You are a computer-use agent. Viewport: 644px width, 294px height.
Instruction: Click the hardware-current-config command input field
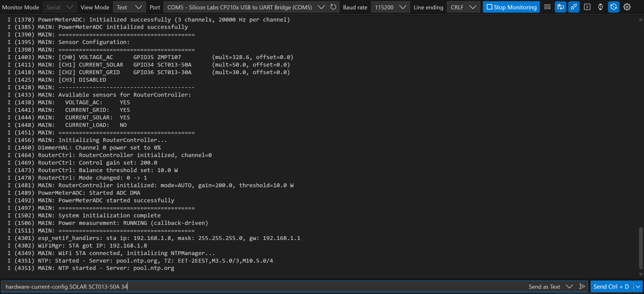tap(262, 287)
